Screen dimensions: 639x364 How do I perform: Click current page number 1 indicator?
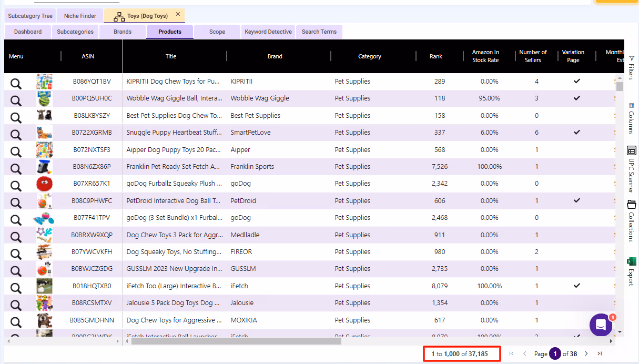pyautogui.click(x=555, y=354)
